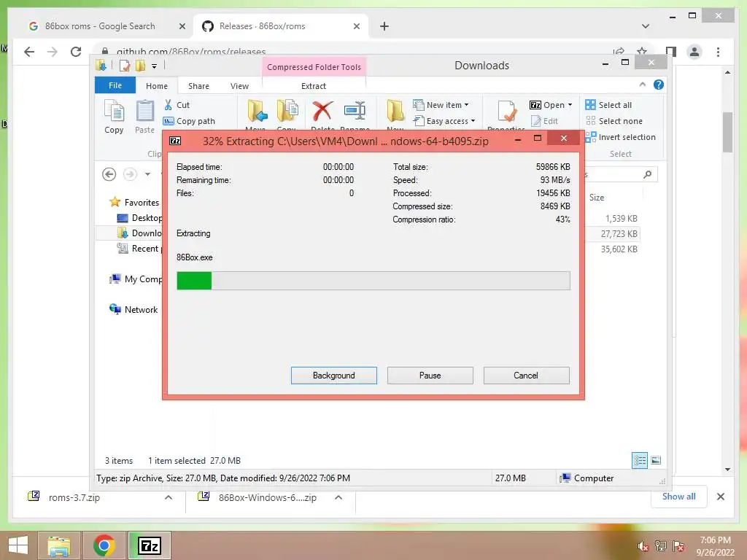Click Copy to folder icon

pos(287,111)
